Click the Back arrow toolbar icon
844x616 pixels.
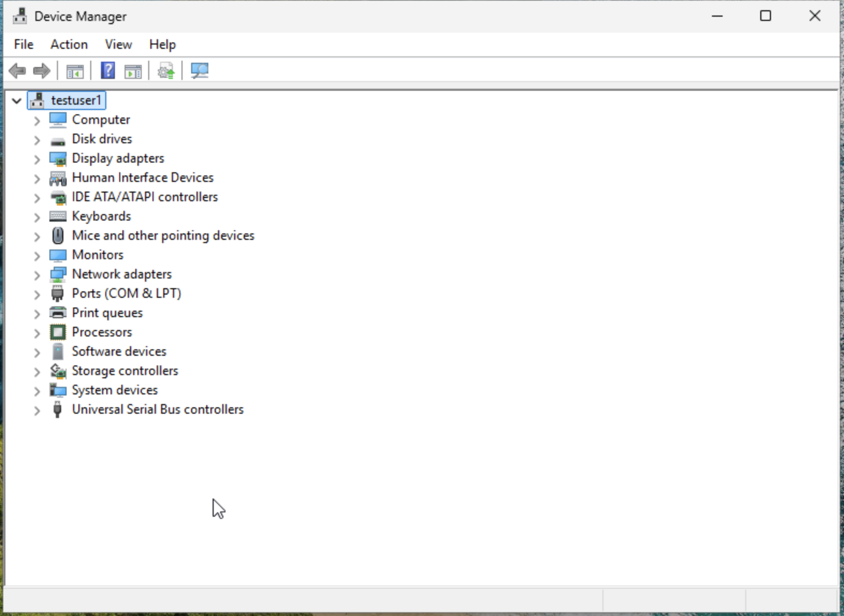point(17,71)
